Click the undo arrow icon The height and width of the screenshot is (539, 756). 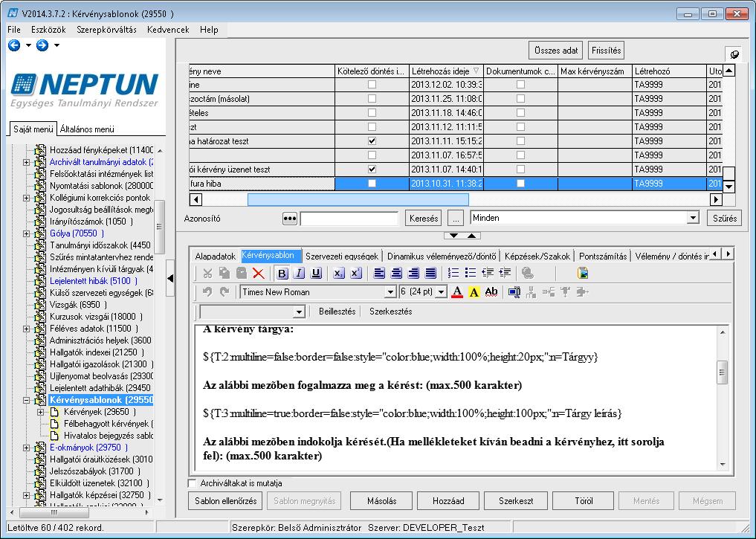coord(207,291)
